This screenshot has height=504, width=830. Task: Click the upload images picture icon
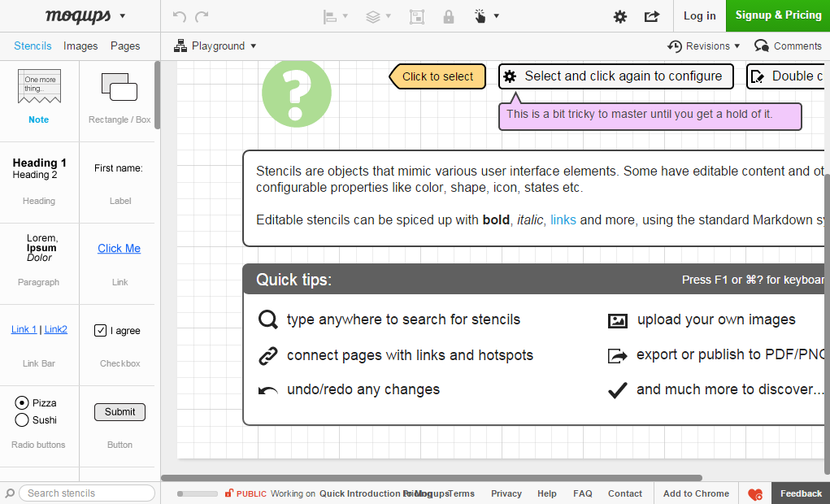618,320
